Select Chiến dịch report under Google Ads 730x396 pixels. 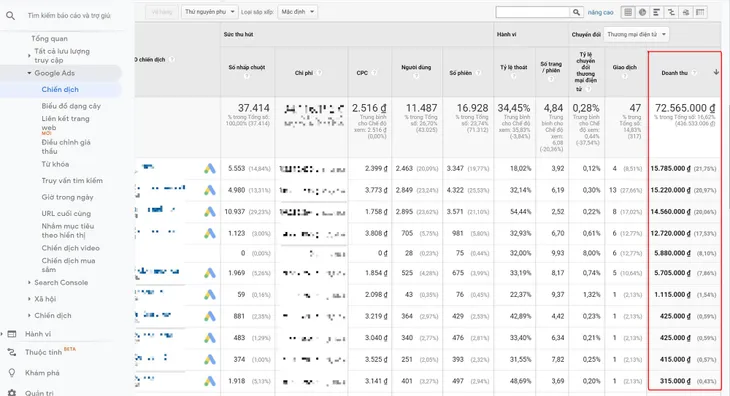[x=60, y=89]
